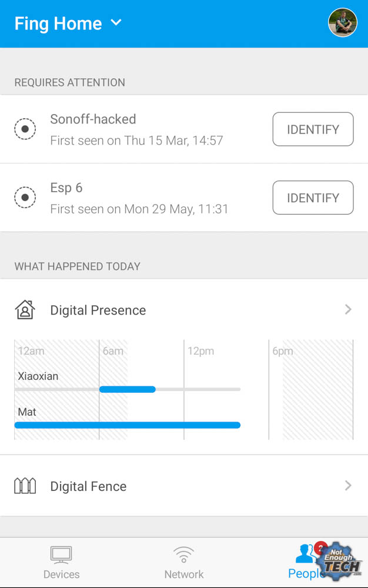Tap the Devices monitor icon
Image resolution: width=368 pixels, height=588 pixels.
[x=61, y=554]
